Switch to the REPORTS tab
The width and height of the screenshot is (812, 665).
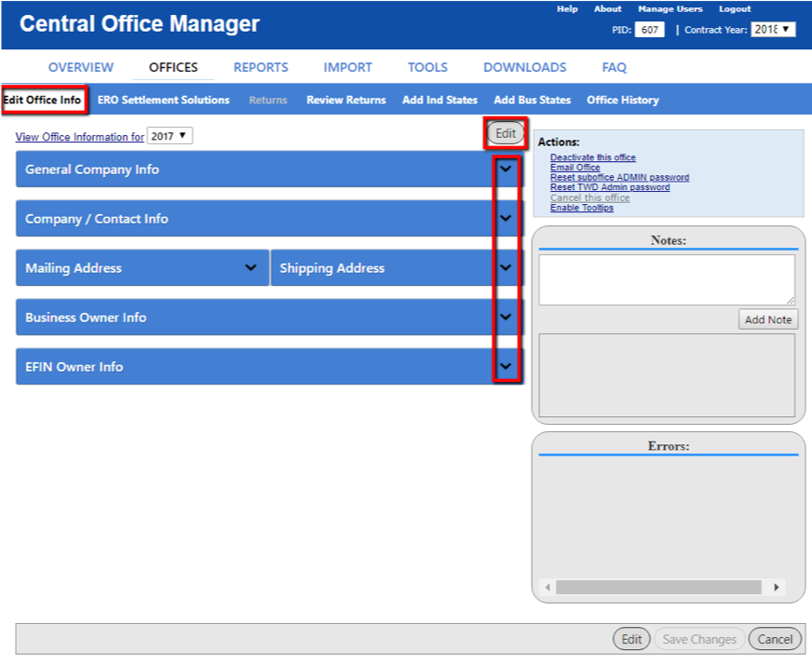[260, 66]
